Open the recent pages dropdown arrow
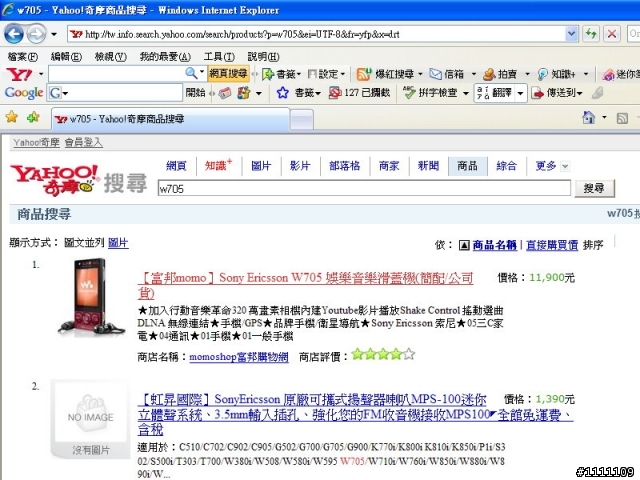This screenshot has width=640, height=480. pos(54,34)
